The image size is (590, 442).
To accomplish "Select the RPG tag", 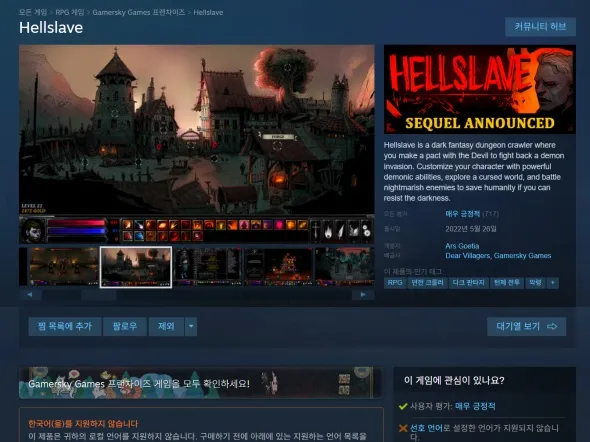I will coord(395,283).
